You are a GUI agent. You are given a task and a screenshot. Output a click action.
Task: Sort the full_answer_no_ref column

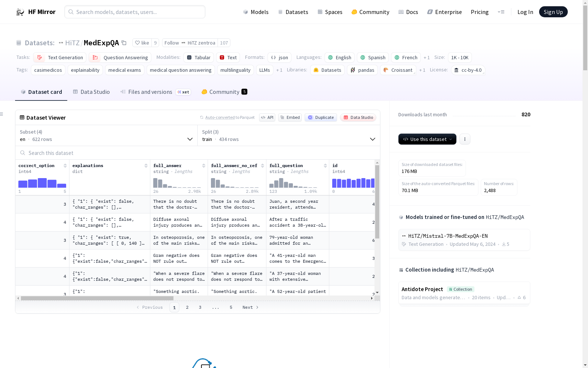[x=262, y=166]
